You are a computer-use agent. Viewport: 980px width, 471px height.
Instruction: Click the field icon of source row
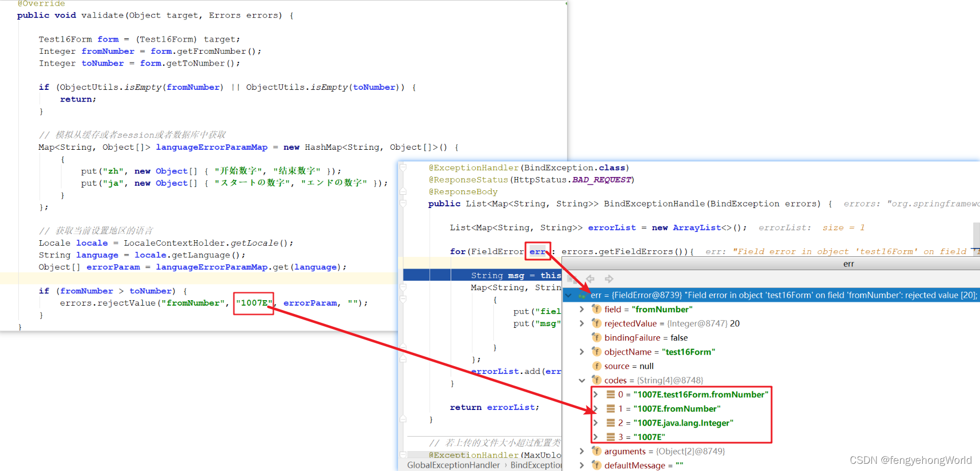click(596, 366)
